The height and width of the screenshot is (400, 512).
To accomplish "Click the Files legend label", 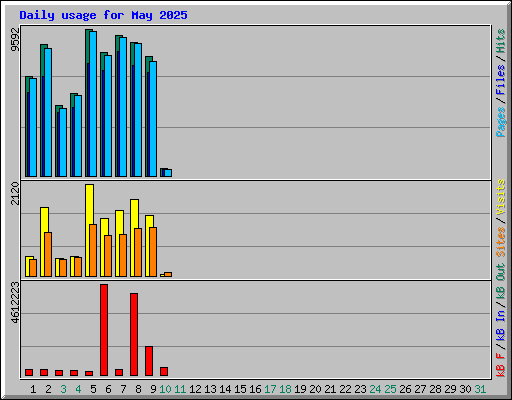I will coord(500,80).
